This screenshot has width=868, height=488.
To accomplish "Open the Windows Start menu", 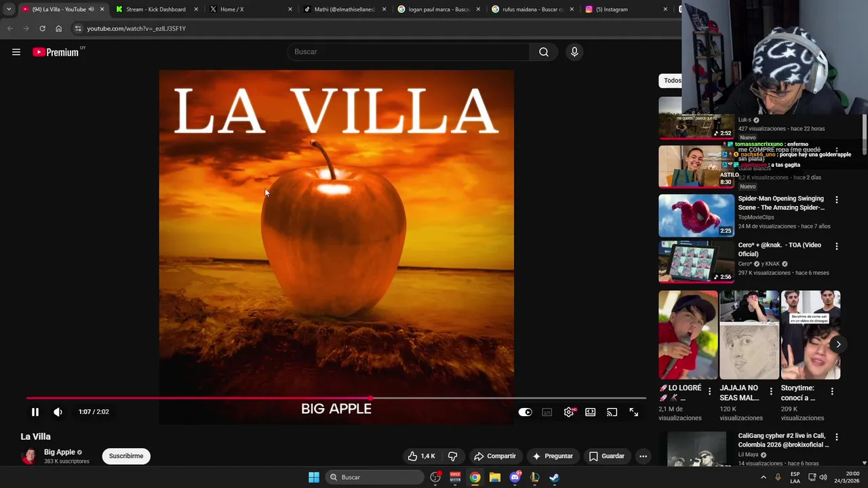I will [314, 477].
